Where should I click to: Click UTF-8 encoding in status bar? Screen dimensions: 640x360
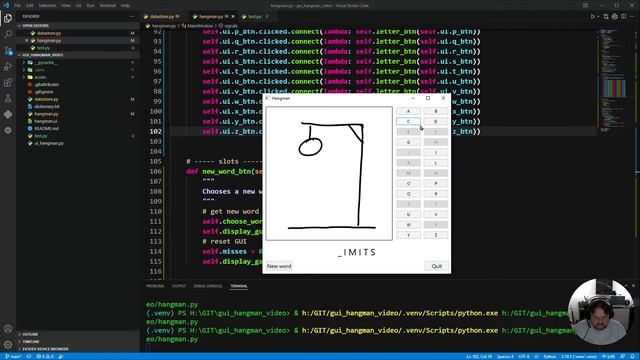(x=524, y=356)
